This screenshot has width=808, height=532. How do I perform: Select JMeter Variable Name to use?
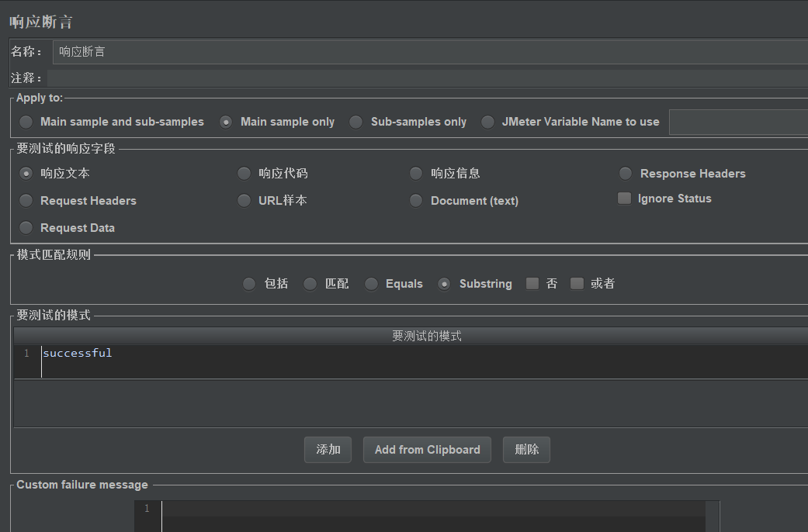487,122
